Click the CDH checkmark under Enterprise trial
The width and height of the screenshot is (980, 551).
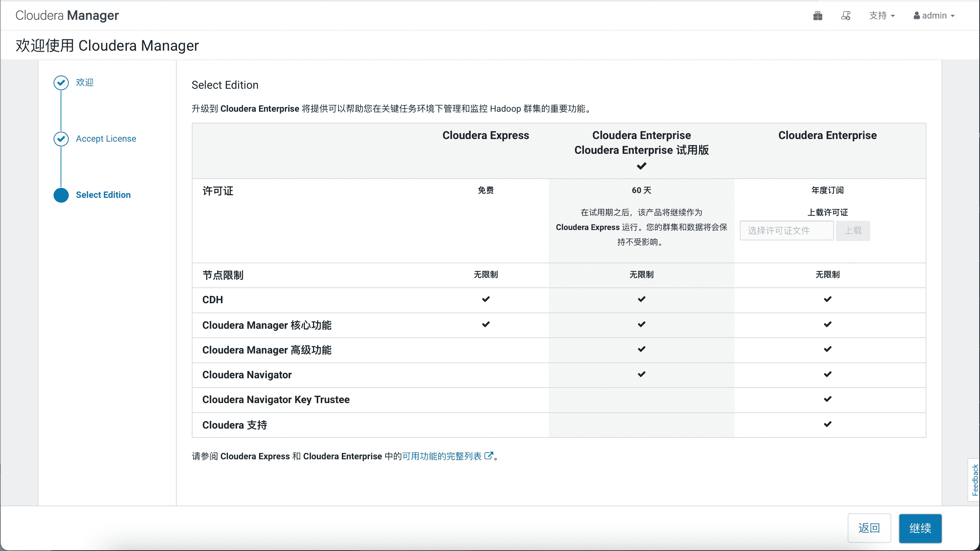pos(642,299)
